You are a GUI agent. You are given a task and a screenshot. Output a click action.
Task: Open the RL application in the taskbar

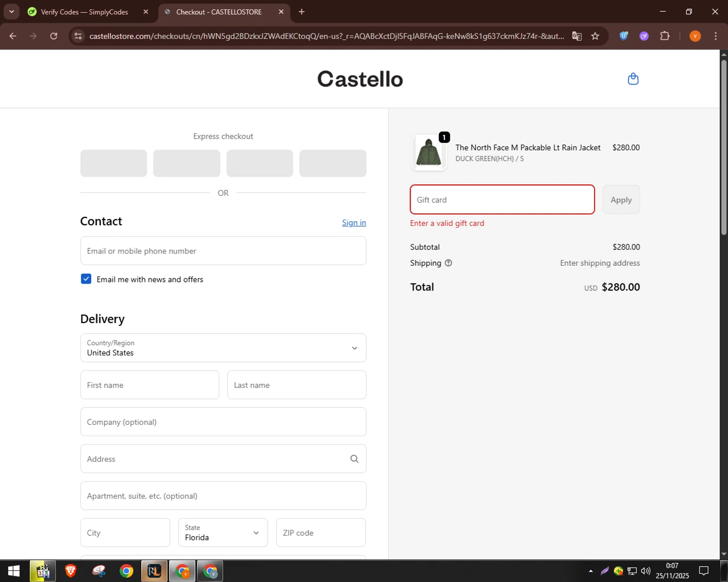[154, 571]
